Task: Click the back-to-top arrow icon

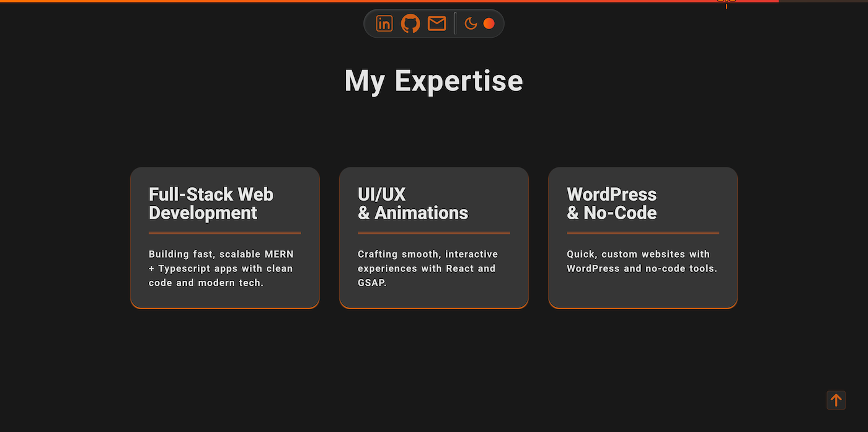Action: [x=835, y=400]
